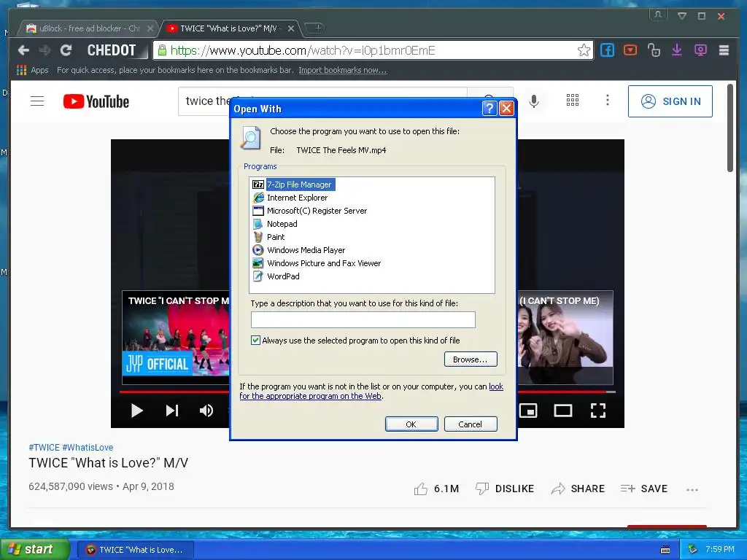
Task: Click the lock extension icon in toolbar
Action: [654, 50]
